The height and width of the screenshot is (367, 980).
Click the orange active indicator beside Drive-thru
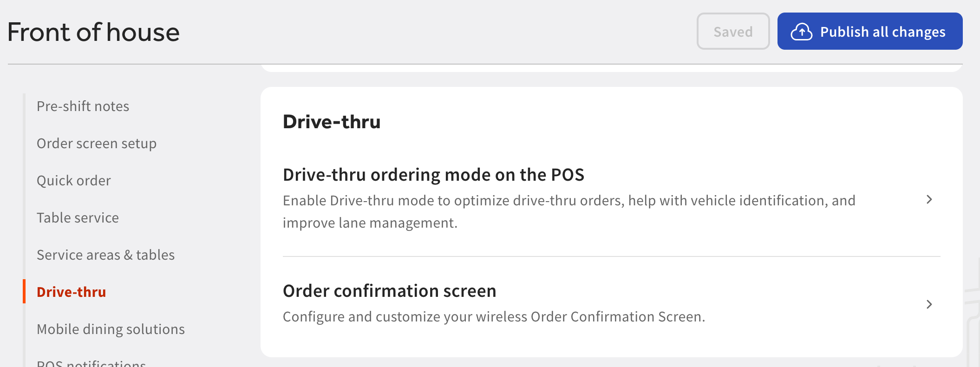pos(24,291)
